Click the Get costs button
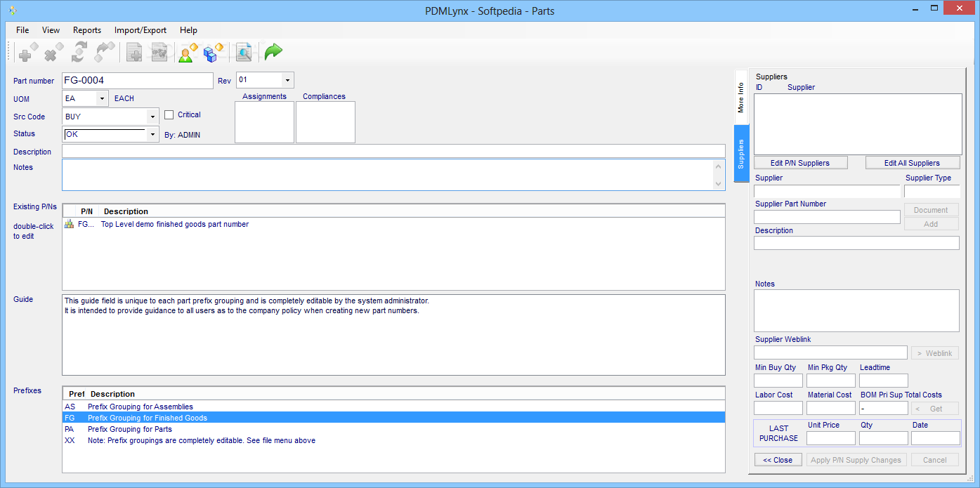The image size is (980, 488). (x=934, y=409)
